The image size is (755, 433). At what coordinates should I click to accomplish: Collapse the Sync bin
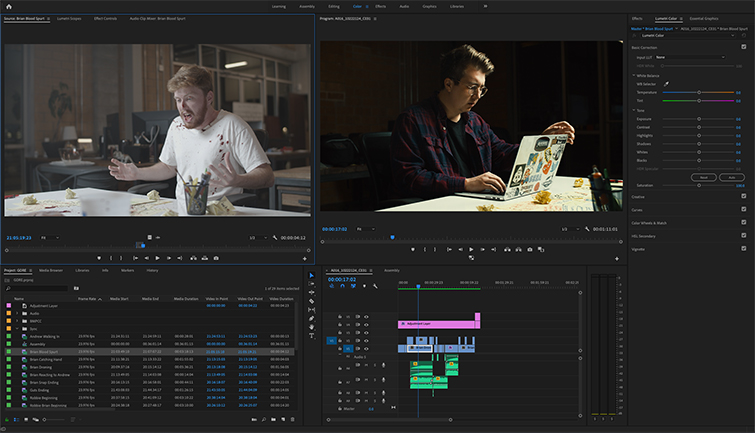[x=17, y=328]
